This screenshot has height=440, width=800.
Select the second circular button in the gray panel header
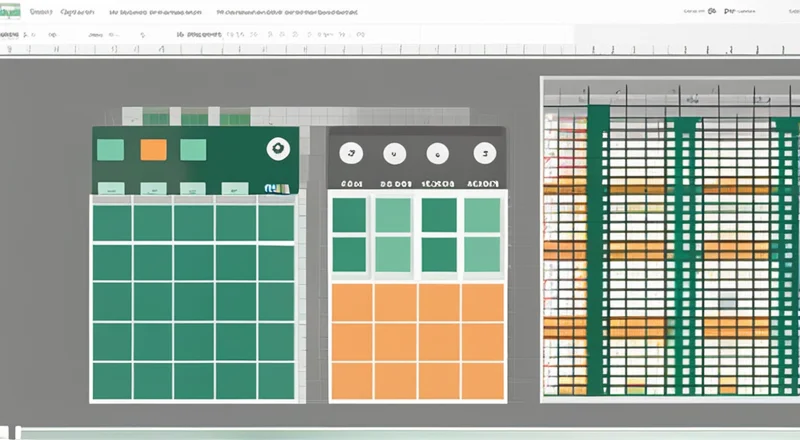tap(395, 153)
